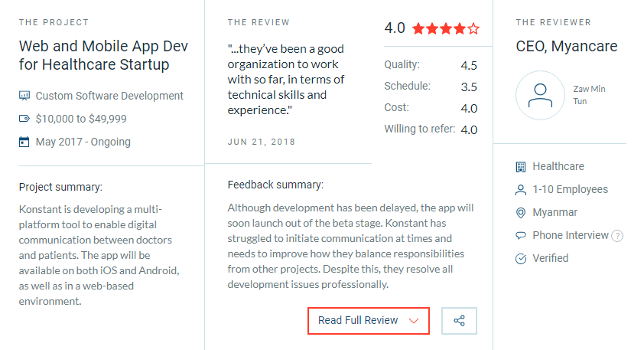
Task: Click the CEO, Myancare heading
Action: click(x=567, y=47)
